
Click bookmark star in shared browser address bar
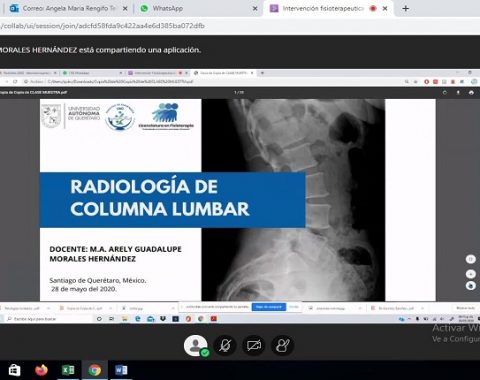(x=416, y=81)
